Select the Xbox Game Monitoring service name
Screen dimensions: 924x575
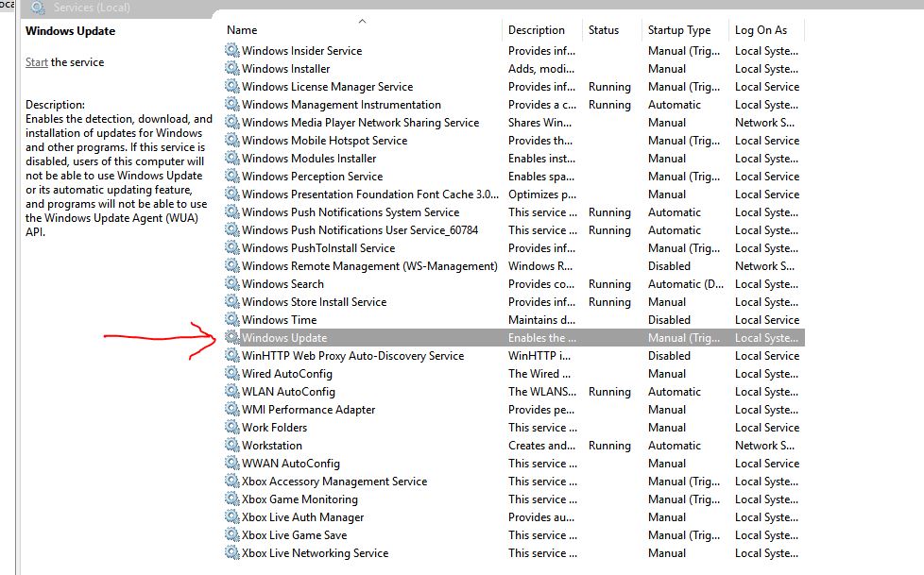coord(299,499)
